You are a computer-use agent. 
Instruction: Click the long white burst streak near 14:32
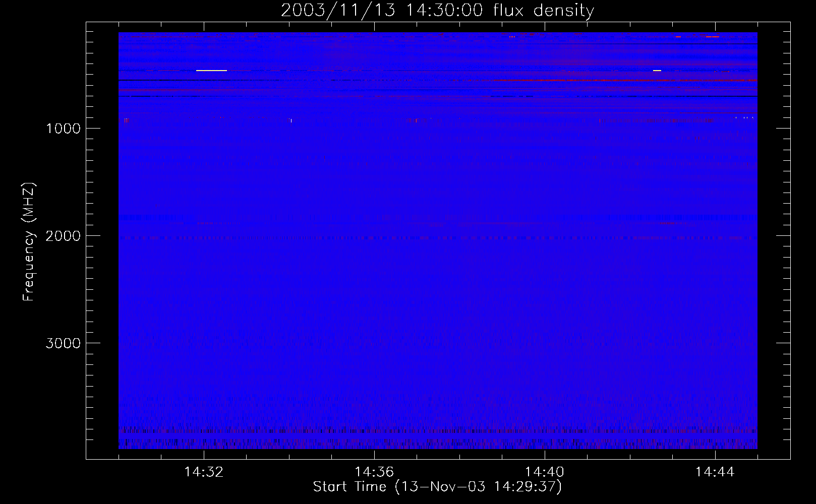pyautogui.click(x=211, y=71)
